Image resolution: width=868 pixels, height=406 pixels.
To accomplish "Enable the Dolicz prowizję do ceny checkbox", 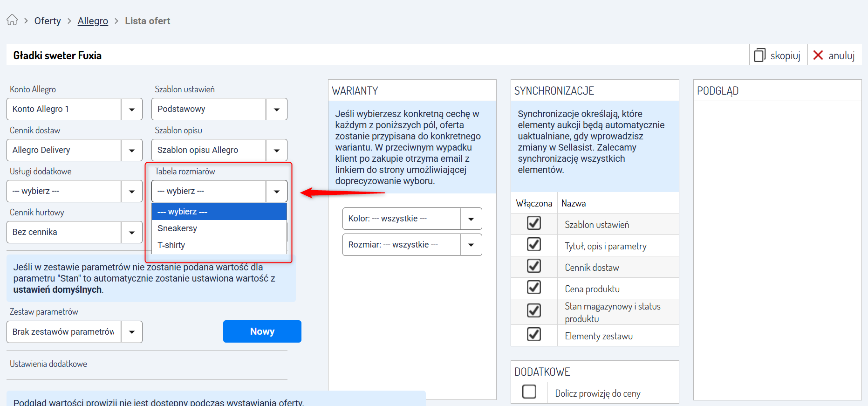I will click(x=529, y=392).
